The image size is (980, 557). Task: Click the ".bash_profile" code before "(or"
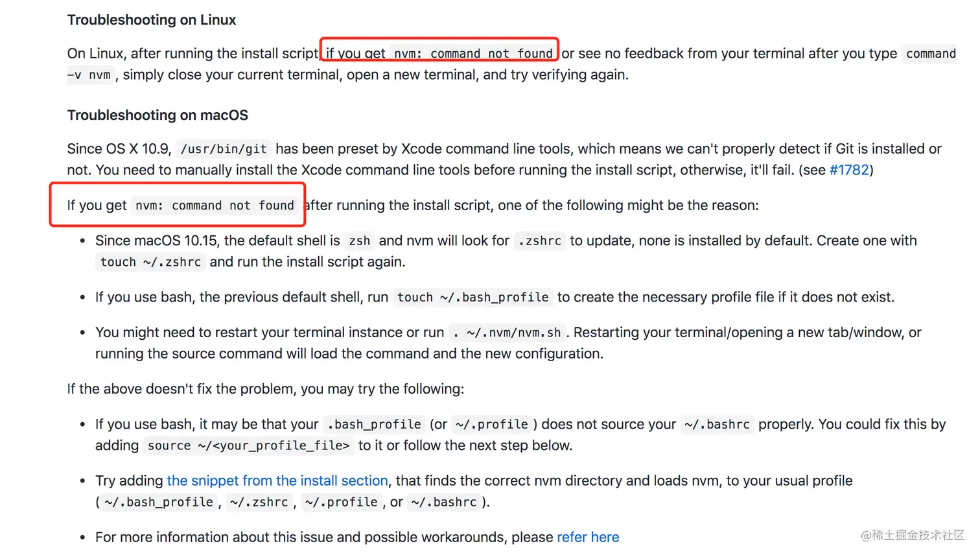pyautogui.click(x=374, y=425)
